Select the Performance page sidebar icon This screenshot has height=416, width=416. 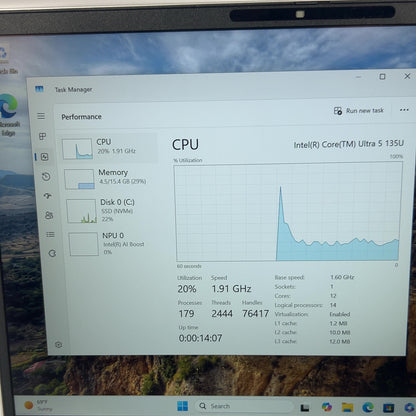click(x=45, y=157)
